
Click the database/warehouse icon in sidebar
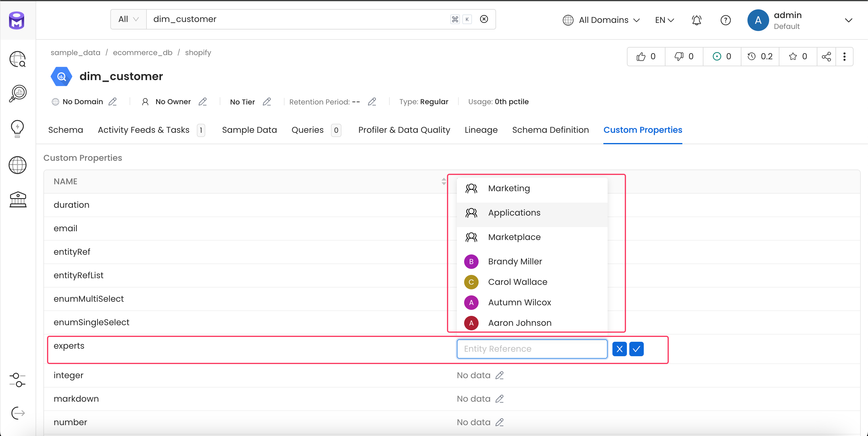click(17, 199)
